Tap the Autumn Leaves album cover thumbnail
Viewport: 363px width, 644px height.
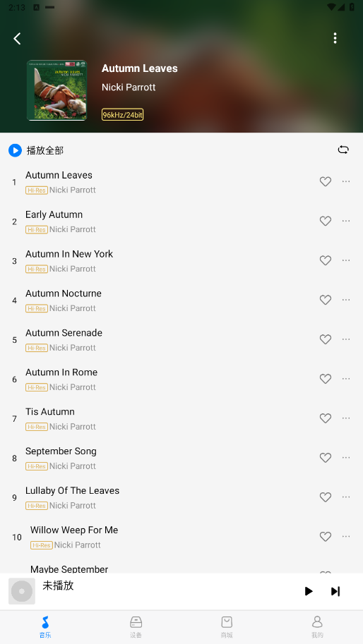coord(56,90)
